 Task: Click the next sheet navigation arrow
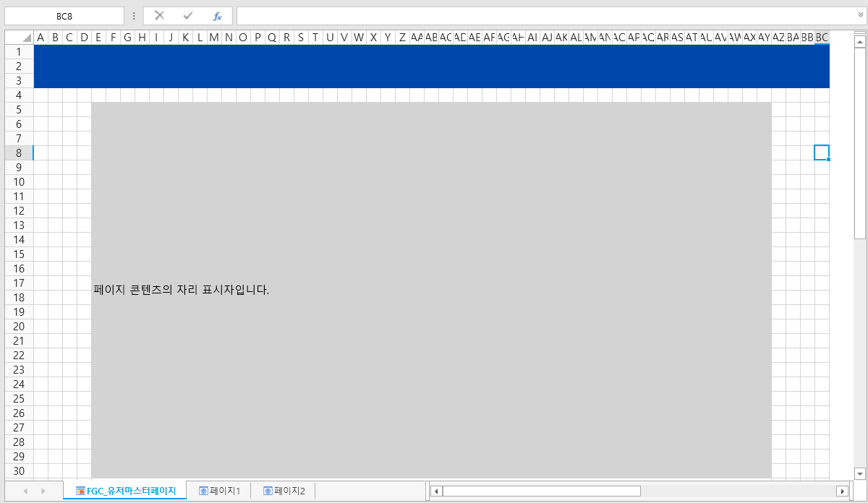pyautogui.click(x=43, y=491)
